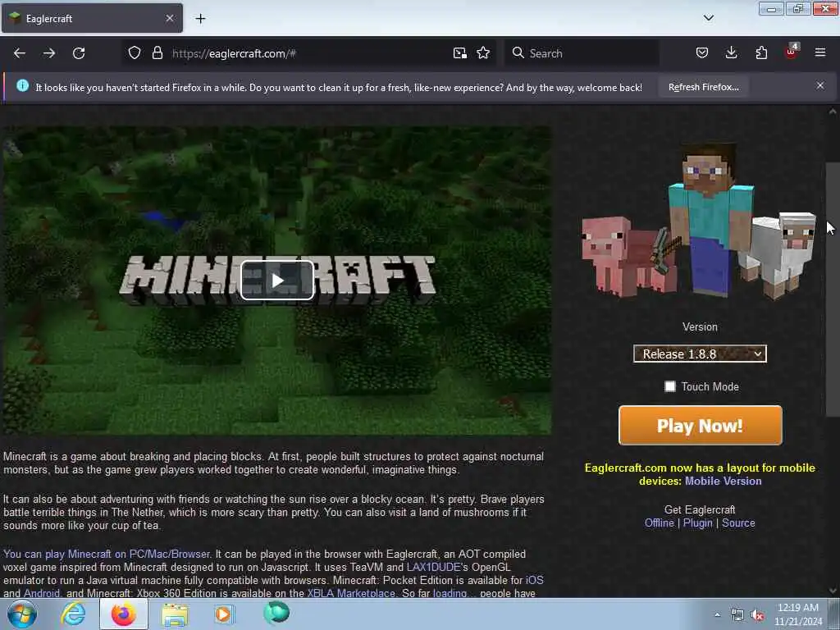This screenshot has width=840, height=630.
Task: Select the Eaglercraft tab
Action: coord(92,18)
